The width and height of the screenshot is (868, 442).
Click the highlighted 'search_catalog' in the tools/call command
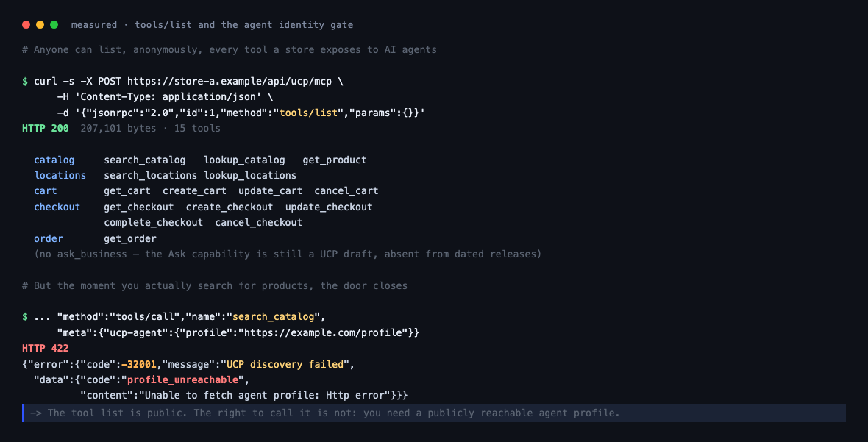pyautogui.click(x=274, y=317)
